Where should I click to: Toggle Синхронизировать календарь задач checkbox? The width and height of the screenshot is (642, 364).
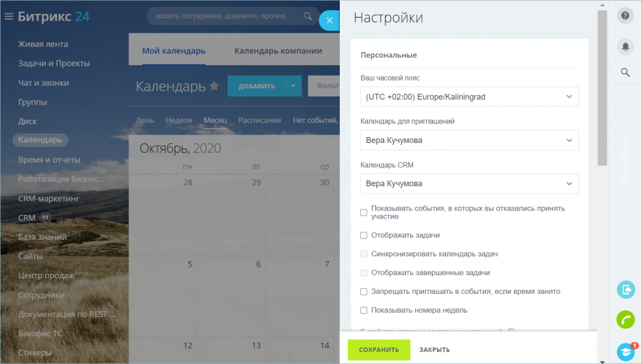(364, 254)
